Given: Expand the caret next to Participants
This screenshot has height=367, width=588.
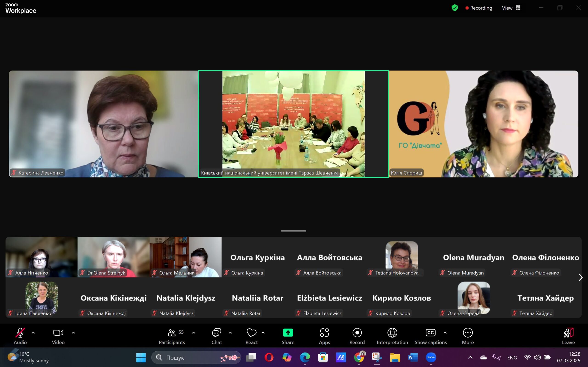Looking at the screenshot, I should pyautogui.click(x=193, y=333).
